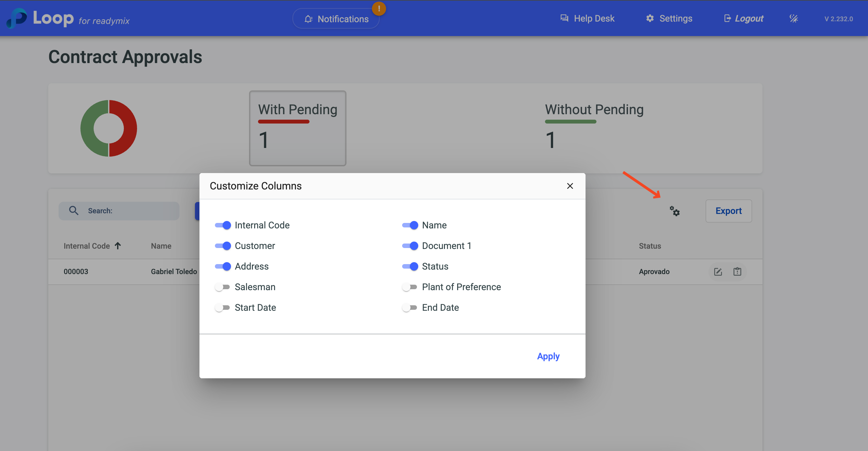
Task: Click the Export button
Action: point(728,211)
